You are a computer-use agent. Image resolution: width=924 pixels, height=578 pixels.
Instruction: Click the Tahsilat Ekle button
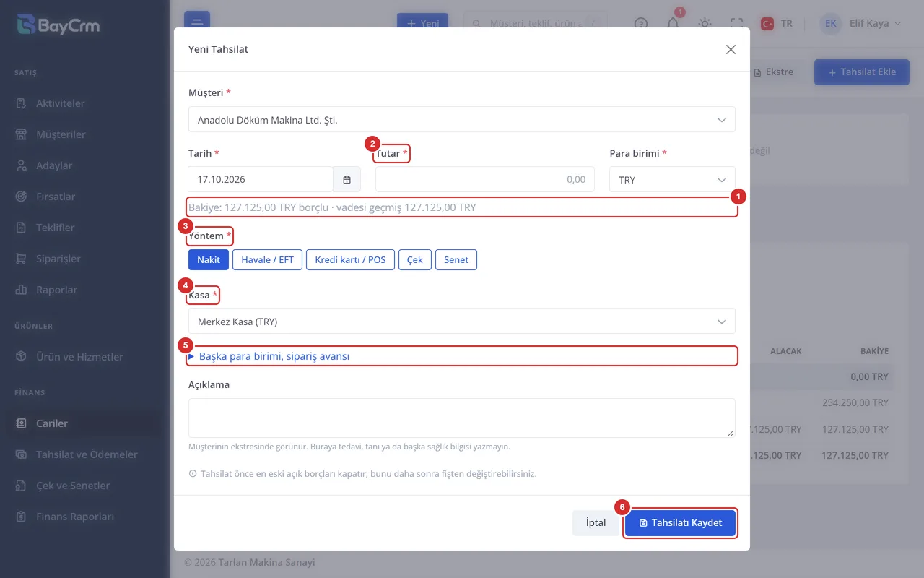tap(862, 72)
